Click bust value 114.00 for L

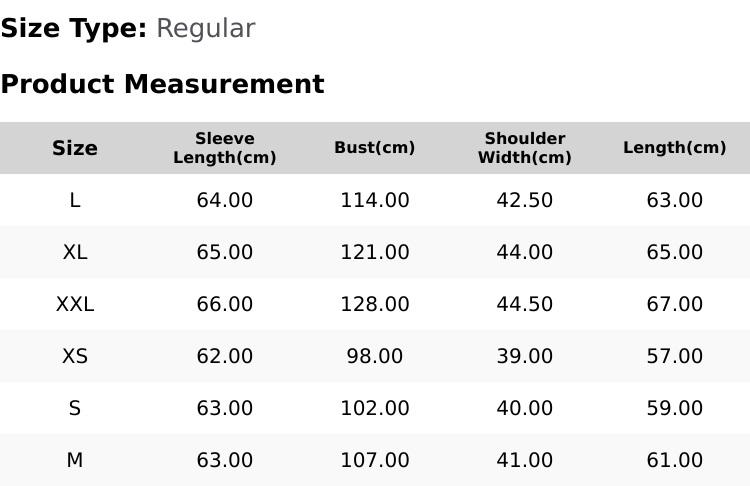click(375, 200)
